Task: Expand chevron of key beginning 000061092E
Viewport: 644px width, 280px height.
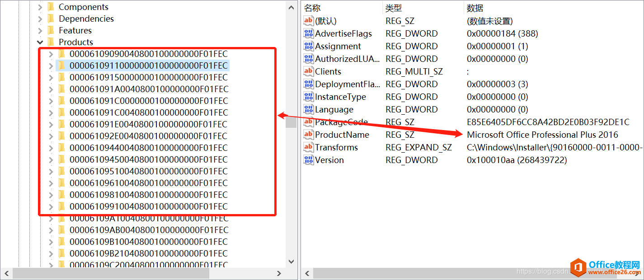Action: point(51,136)
